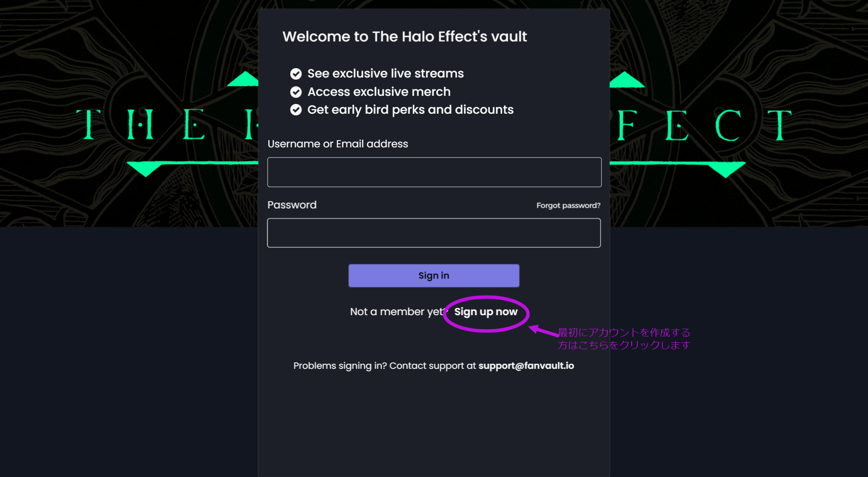Click the purple annotation arrow near Sign up
The image size is (868, 477).
[544, 330]
